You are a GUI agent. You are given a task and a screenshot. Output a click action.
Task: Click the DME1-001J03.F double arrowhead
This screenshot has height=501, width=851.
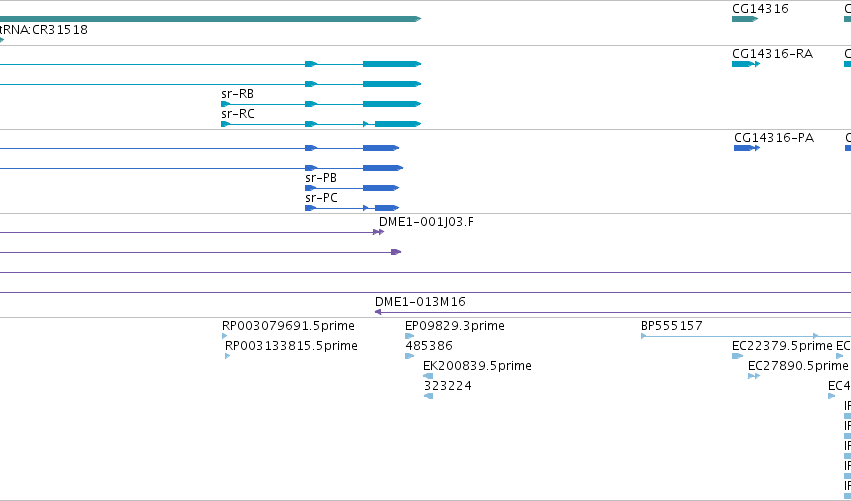[x=378, y=232]
